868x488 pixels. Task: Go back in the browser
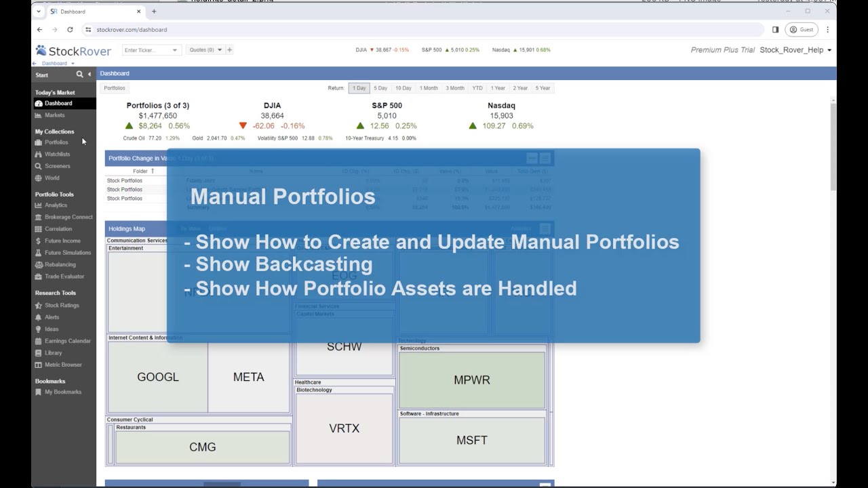(x=40, y=30)
